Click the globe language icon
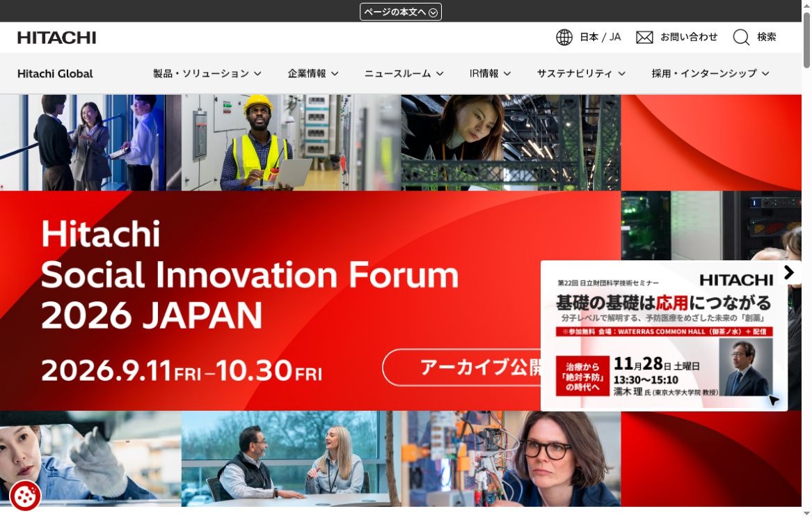 (564, 38)
